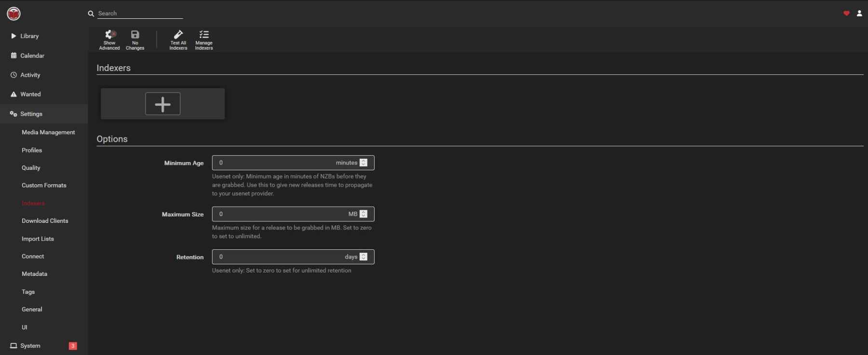Click the red heart donate icon
The image size is (868, 355).
[x=846, y=14]
